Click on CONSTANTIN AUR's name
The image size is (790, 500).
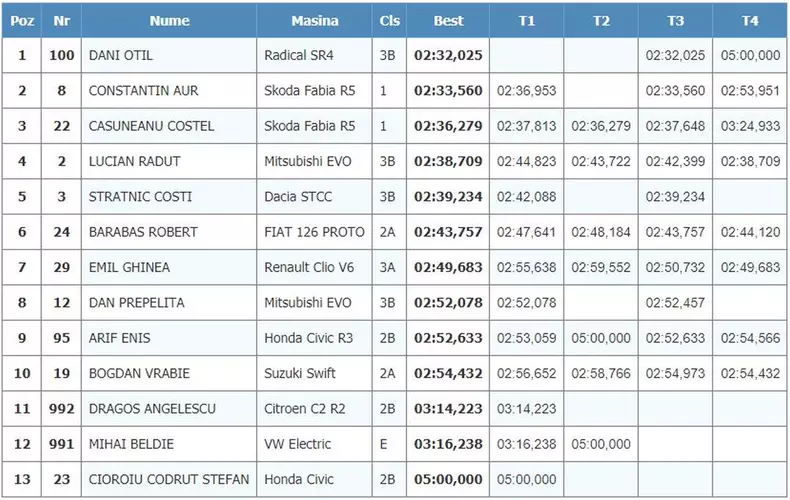point(144,91)
